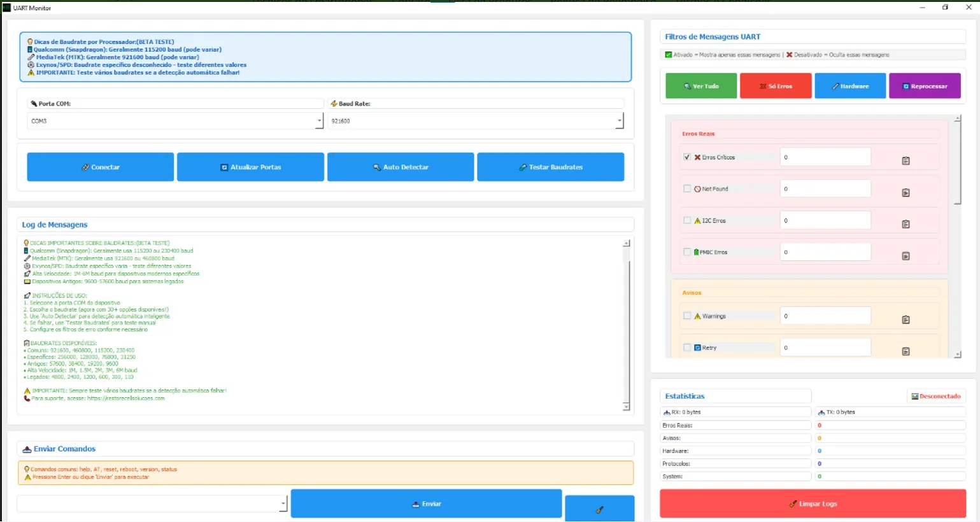Click the red Só Erros filter button
This screenshot has width=980, height=522.
pos(775,86)
